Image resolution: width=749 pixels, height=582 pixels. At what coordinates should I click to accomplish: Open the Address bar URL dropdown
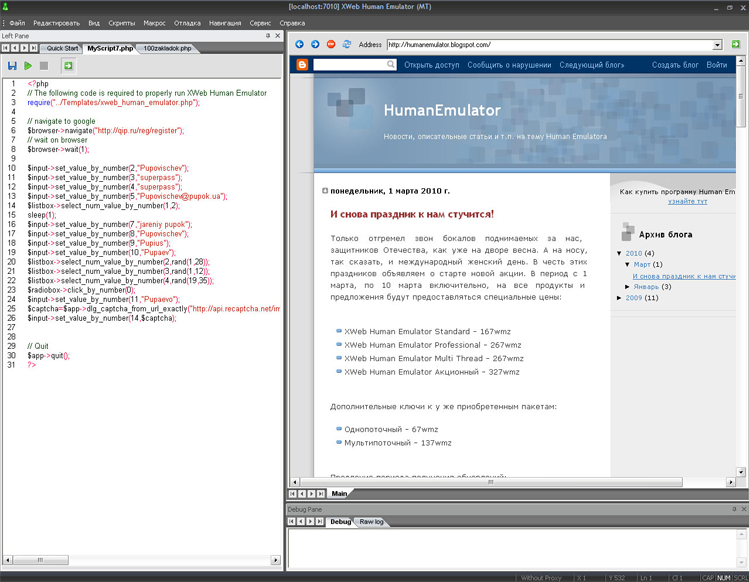point(717,45)
